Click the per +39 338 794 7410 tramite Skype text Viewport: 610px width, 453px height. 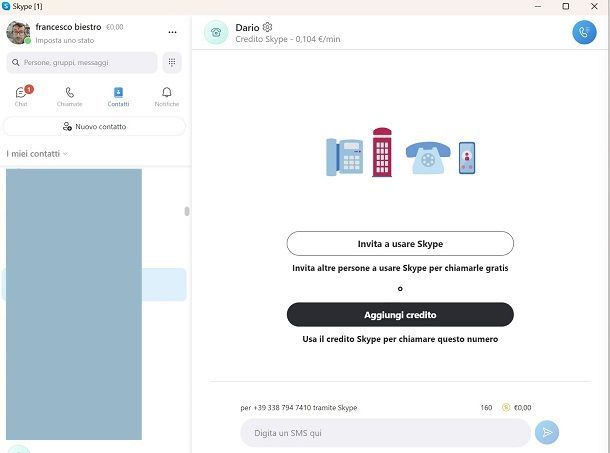click(x=299, y=407)
